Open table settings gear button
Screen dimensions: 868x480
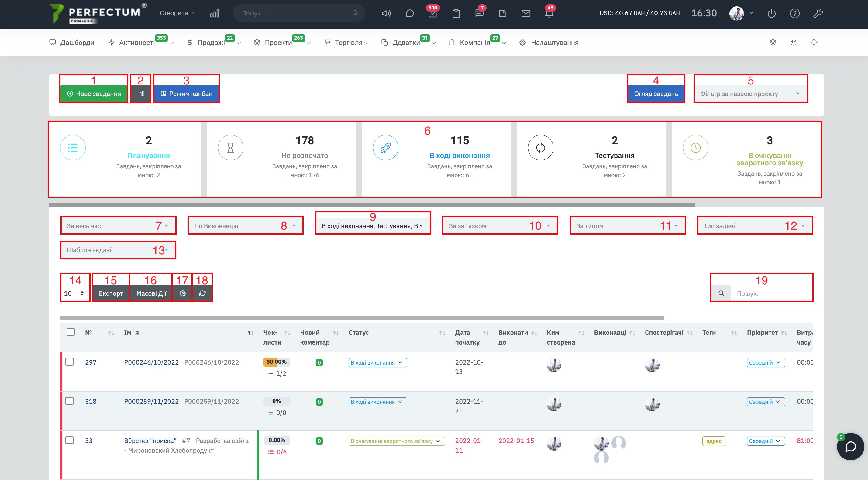(183, 293)
